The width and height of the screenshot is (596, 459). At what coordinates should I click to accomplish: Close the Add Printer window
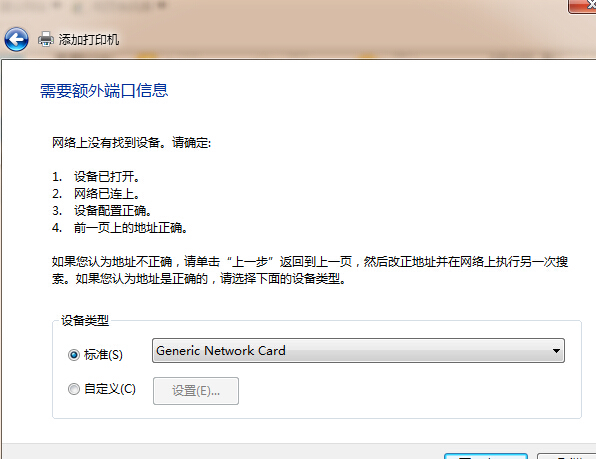[582, 5]
